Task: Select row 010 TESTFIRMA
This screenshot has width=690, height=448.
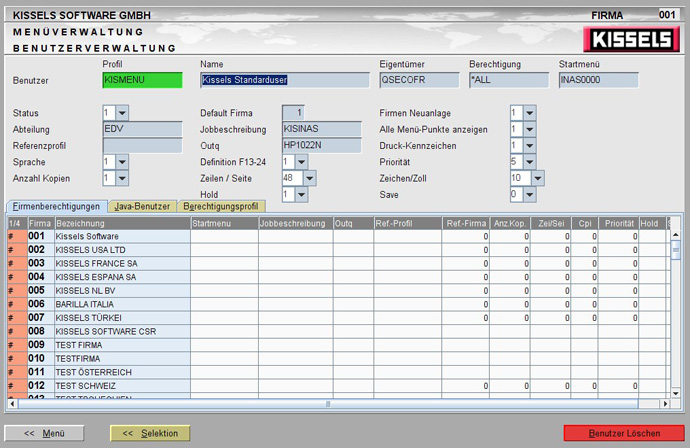Action: 338,359
